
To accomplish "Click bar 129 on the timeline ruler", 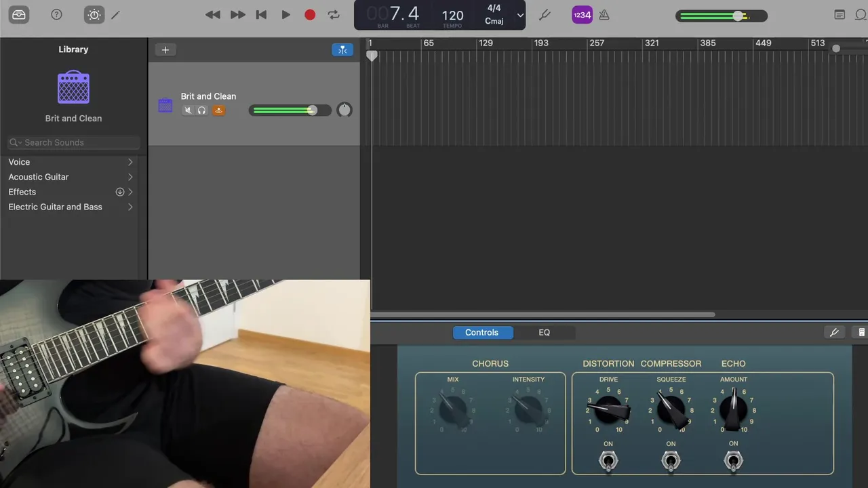I will 486,43.
